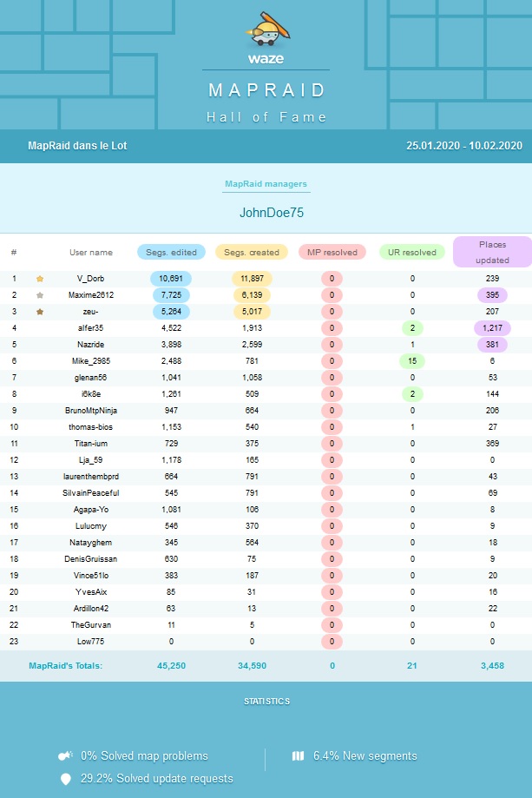The height and width of the screenshot is (798, 532).
Task: Click the waze wordmark under the logo
Action: (266, 60)
